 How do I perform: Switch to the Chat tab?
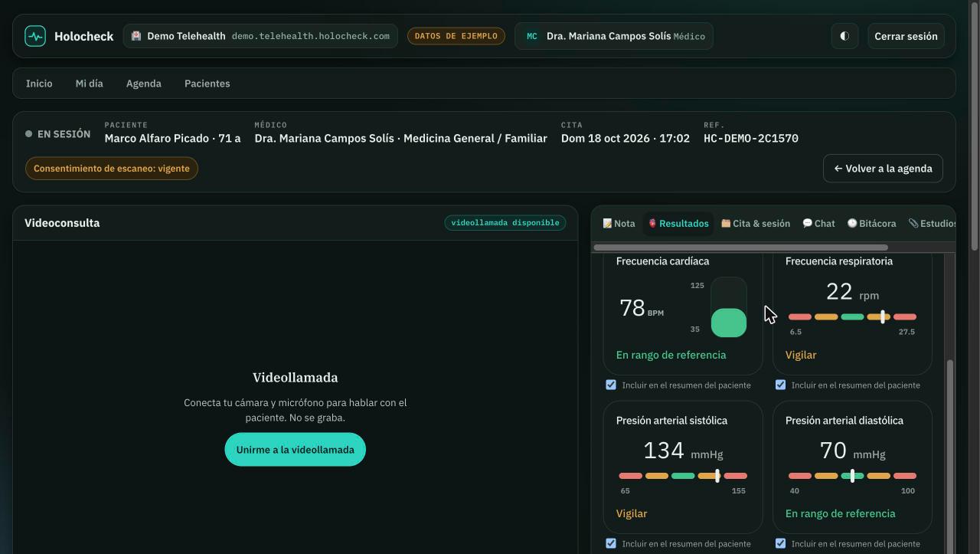coord(818,224)
